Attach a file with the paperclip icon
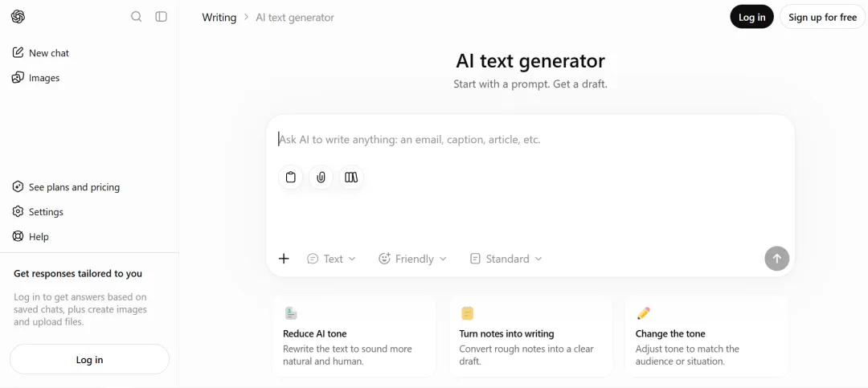This screenshot has width=868, height=388. coord(321,177)
